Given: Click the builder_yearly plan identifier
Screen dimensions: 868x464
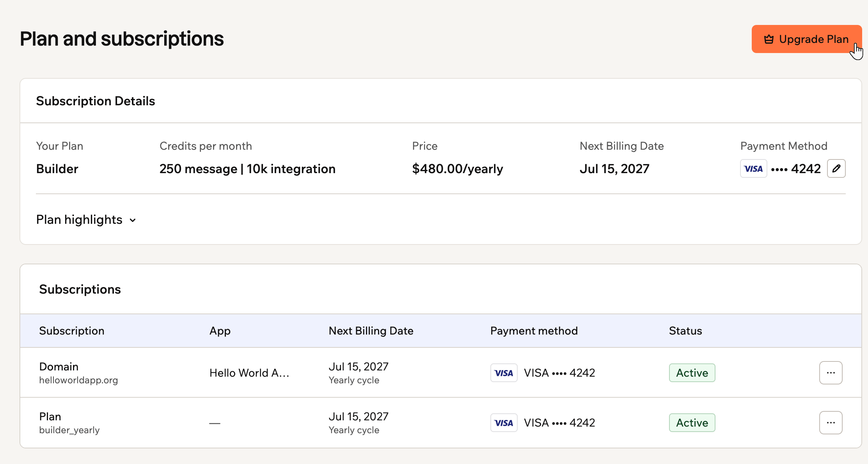Looking at the screenshot, I should (x=69, y=430).
